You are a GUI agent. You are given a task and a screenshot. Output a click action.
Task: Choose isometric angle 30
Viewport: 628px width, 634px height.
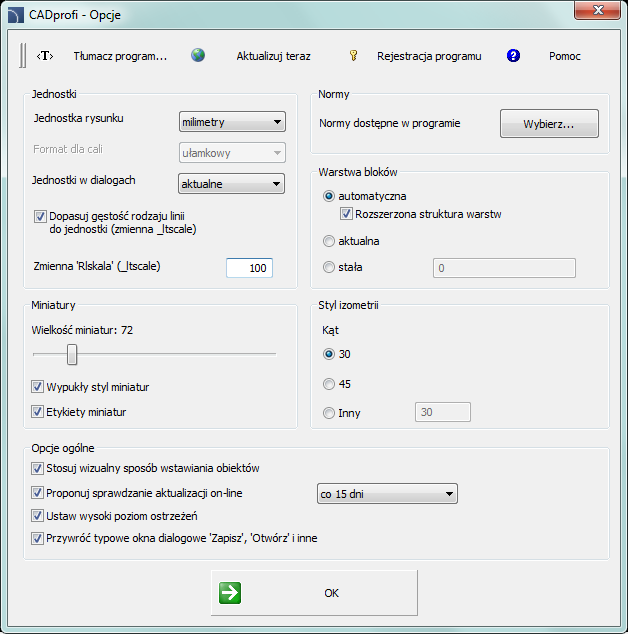coord(329,354)
